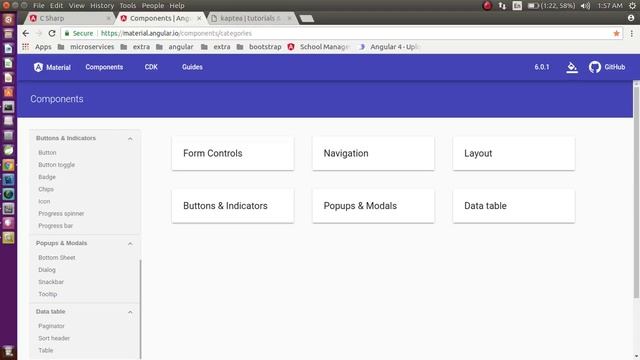Viewport: 640px width, 360px height.
Task: Open the microservices bookmark folder
Action: coord(86,47)
